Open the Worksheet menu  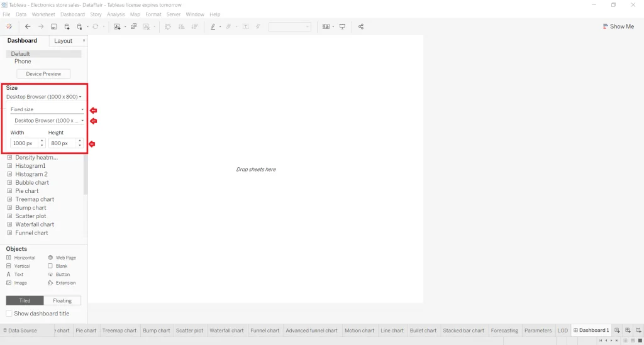(x=43, y=14)
